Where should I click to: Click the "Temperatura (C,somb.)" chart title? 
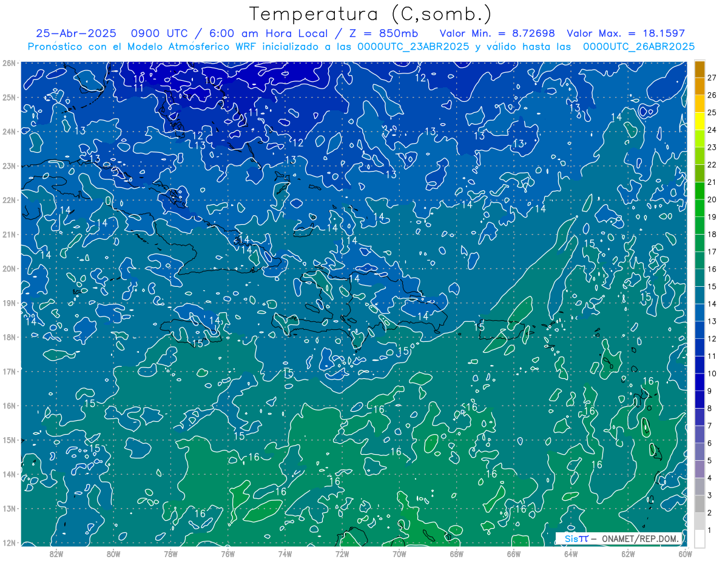[x=371, y=14]
